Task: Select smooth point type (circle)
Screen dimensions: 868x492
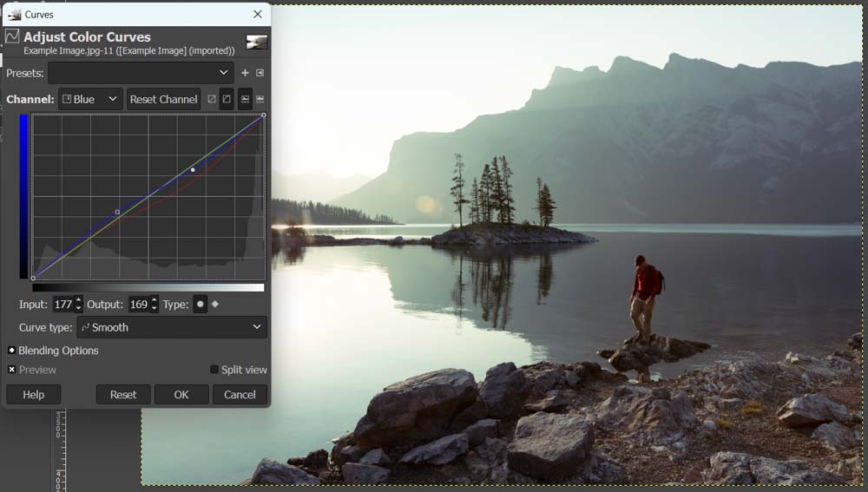Action: (x=201, y=305)
